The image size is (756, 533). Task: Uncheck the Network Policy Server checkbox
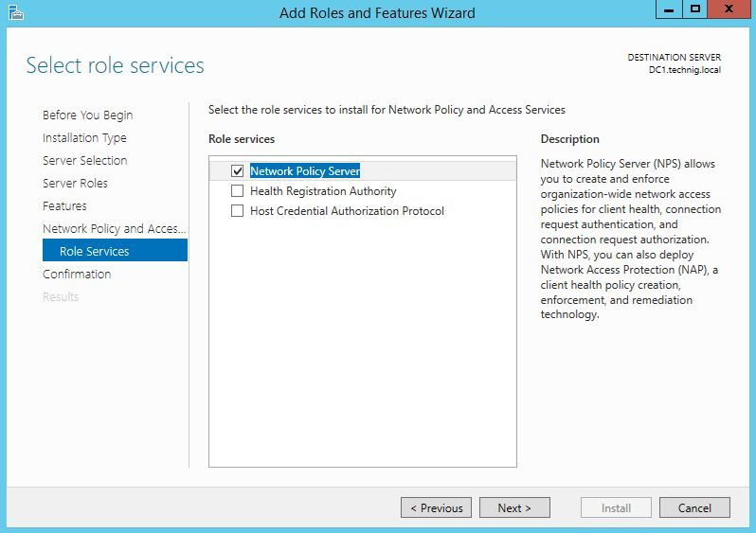pyautogui.click(x=237, y=171)
